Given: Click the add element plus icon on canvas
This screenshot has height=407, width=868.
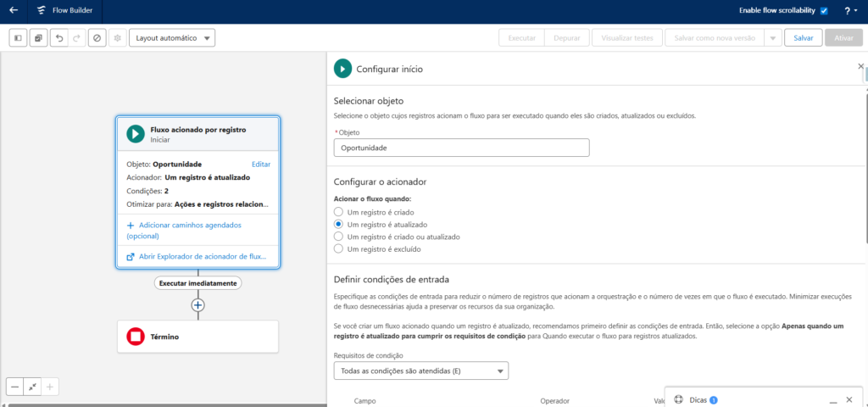Looking at the screenshot, I should pos(198,304).
